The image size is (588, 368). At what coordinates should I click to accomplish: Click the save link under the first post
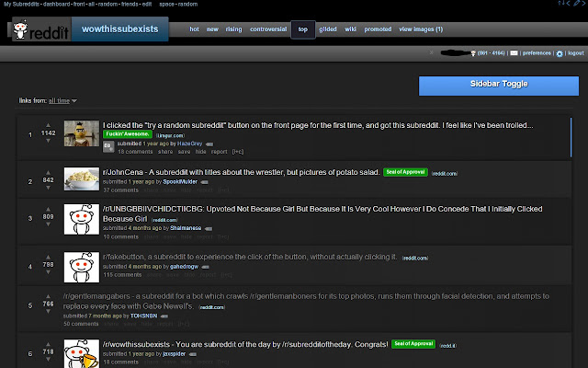point(184,152)
